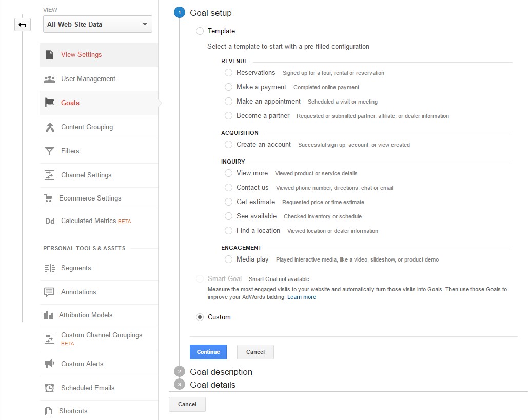Screen dimensions: 531x420
Task: Click the Calculated Metrics Dd icon
Action: click(50, 221)
